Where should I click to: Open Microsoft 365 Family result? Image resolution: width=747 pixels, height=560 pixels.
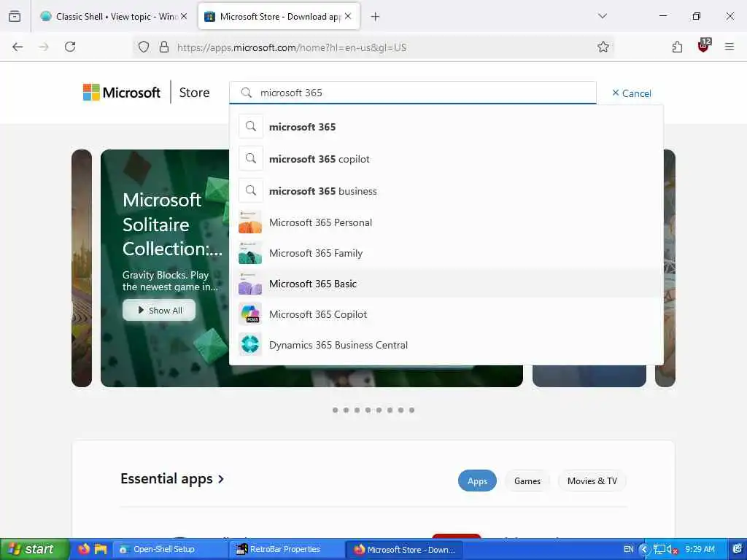tap(446, 253)
